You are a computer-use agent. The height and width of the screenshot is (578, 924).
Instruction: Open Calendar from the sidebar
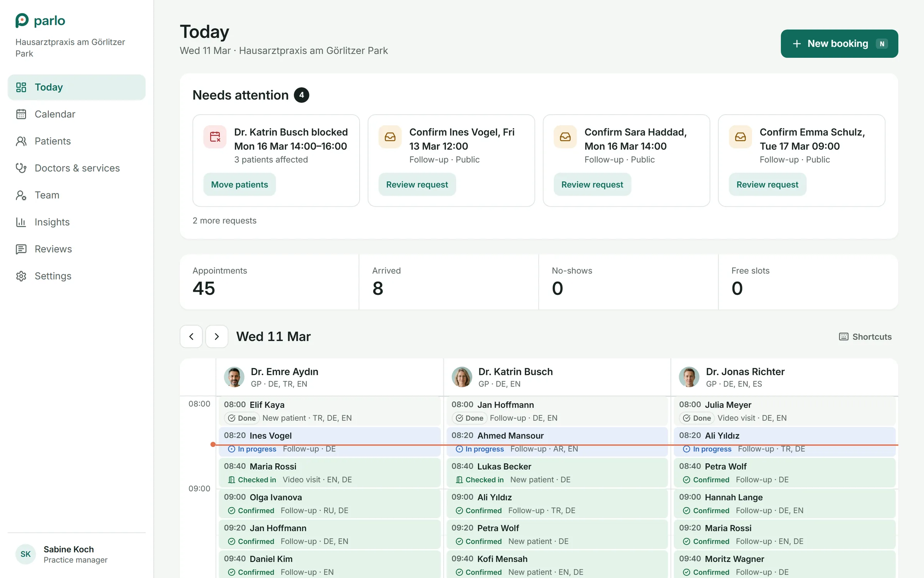[77, 114]
